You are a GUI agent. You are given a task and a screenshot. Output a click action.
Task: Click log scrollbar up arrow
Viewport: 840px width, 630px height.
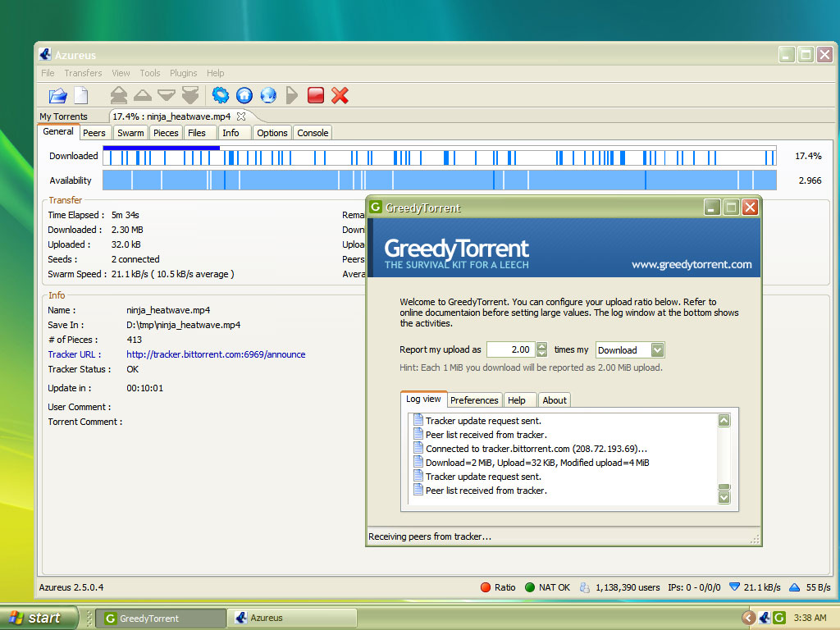[x=724, y=421]
